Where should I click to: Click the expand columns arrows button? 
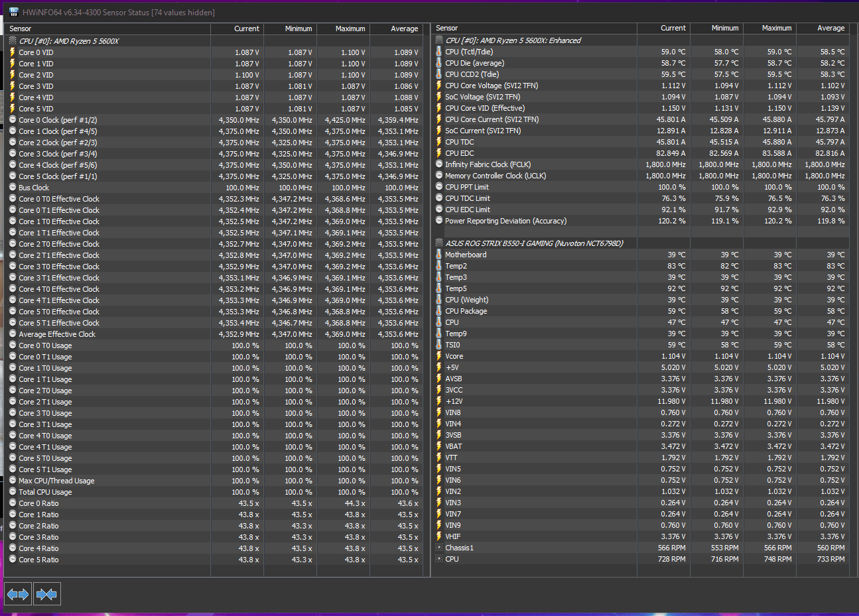point(18,594)
